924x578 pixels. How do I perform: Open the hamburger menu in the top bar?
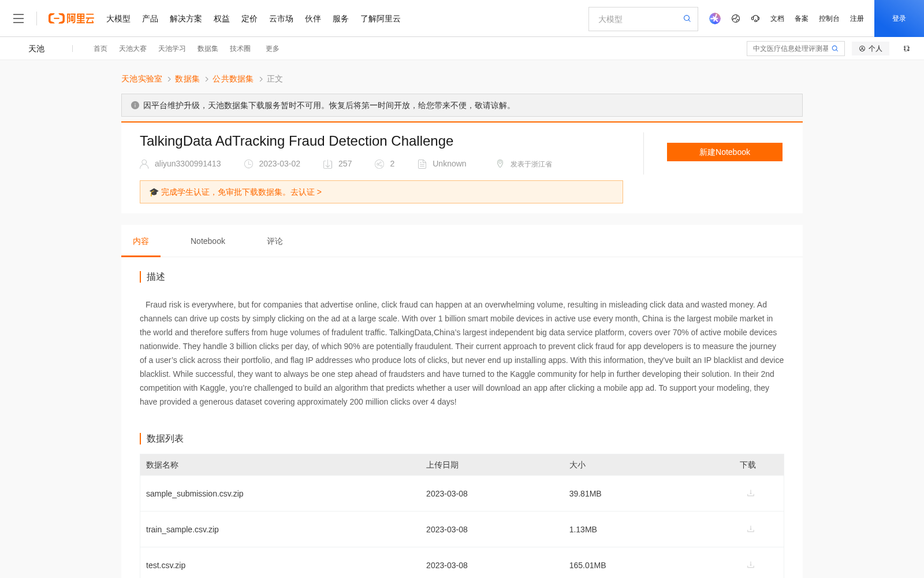pyautogui.click(x=18, y=18)
